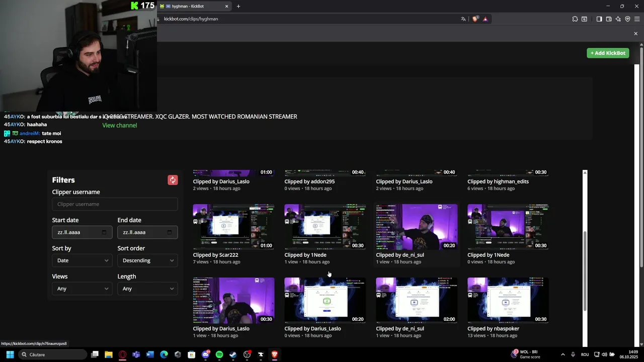The image size is (644, 362).
Task: Open the Brave Wallet icon
Action: click(x=609, y=19)
